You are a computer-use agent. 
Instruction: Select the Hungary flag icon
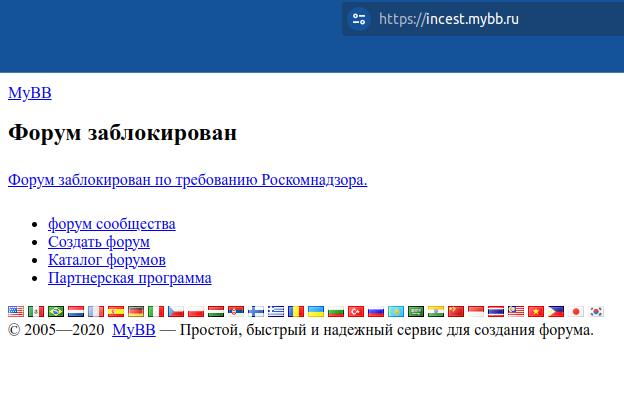click(216, 311)
